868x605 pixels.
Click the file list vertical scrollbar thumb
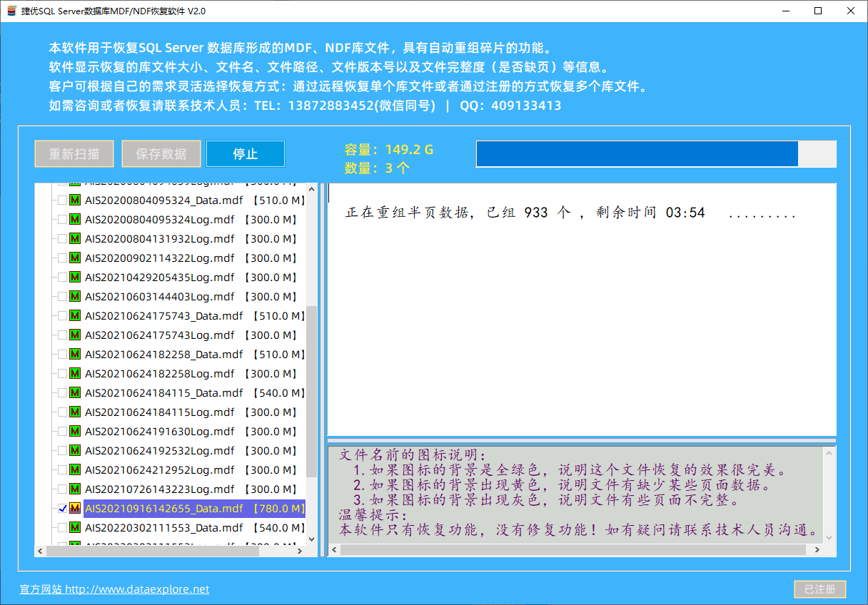click(x=311, y=392)
